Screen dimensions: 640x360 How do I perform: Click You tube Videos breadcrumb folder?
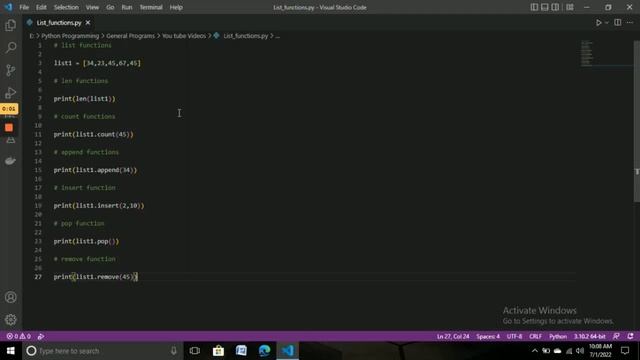point(184,36)
